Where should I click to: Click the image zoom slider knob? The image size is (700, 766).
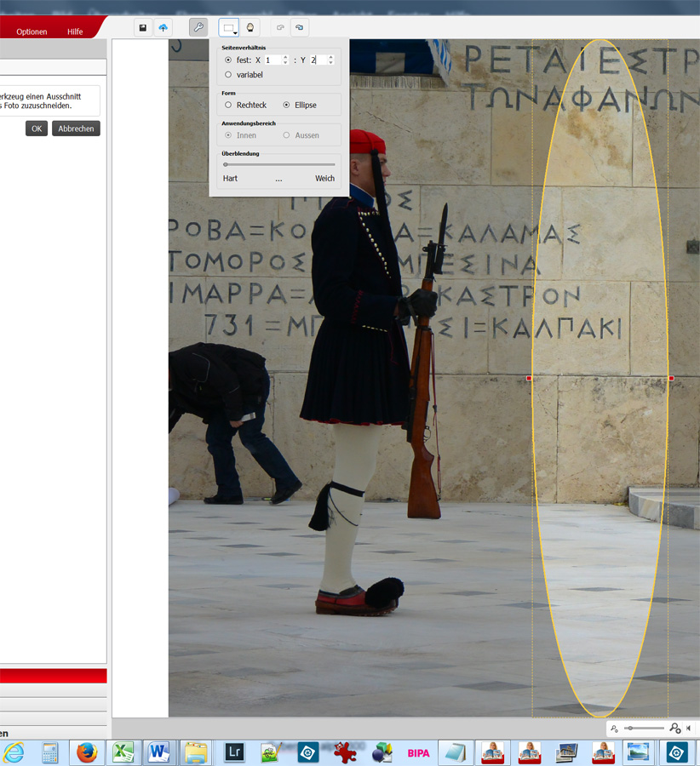click(x=630, y=729)
